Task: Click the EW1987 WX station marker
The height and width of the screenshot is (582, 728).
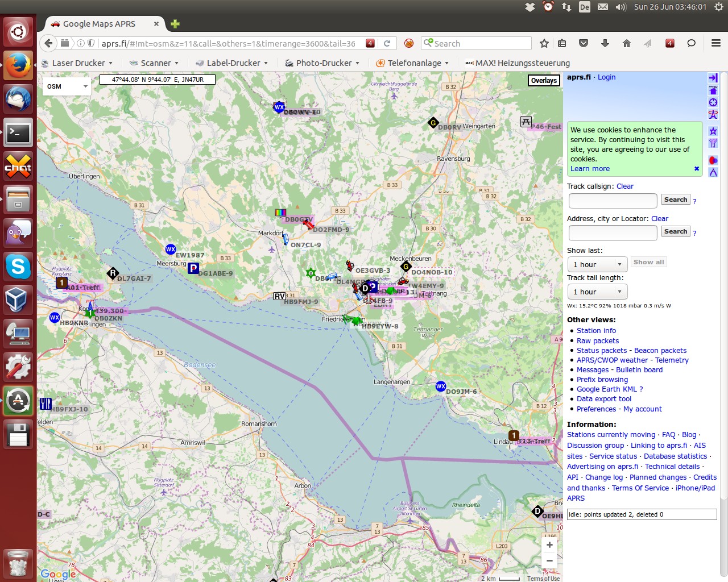Action: coord(170,249)
